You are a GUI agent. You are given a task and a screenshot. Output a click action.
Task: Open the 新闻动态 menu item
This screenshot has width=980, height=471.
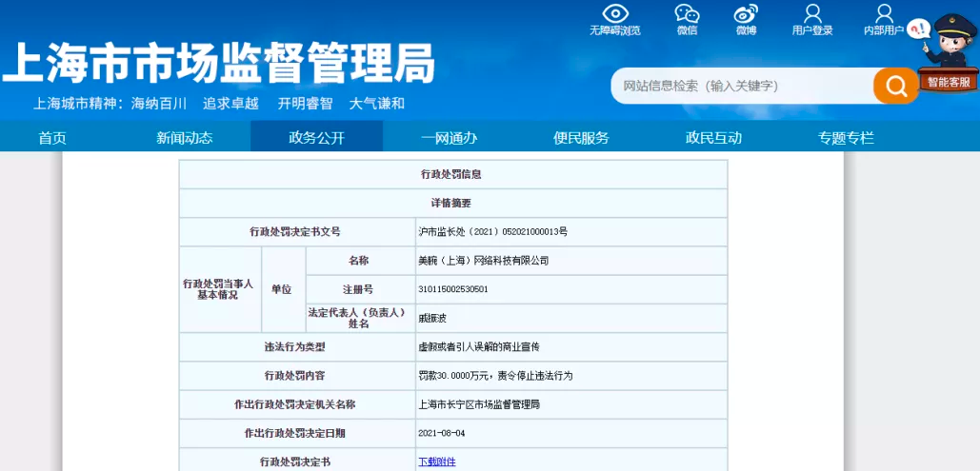pyautogui.click(x=185, y=138)
